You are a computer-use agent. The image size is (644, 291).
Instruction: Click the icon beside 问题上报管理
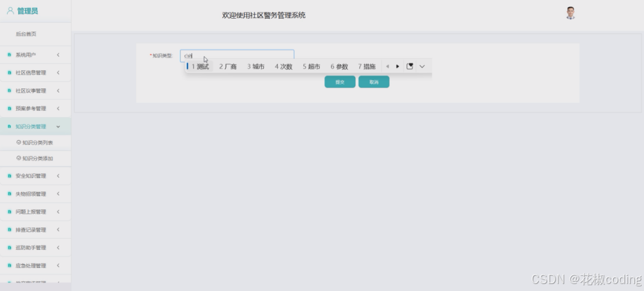[x=9, y=212]
